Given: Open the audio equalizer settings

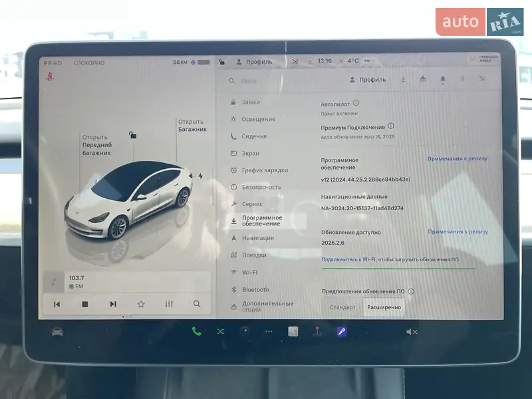Looking at the screenshot, I should coord(169,304).
